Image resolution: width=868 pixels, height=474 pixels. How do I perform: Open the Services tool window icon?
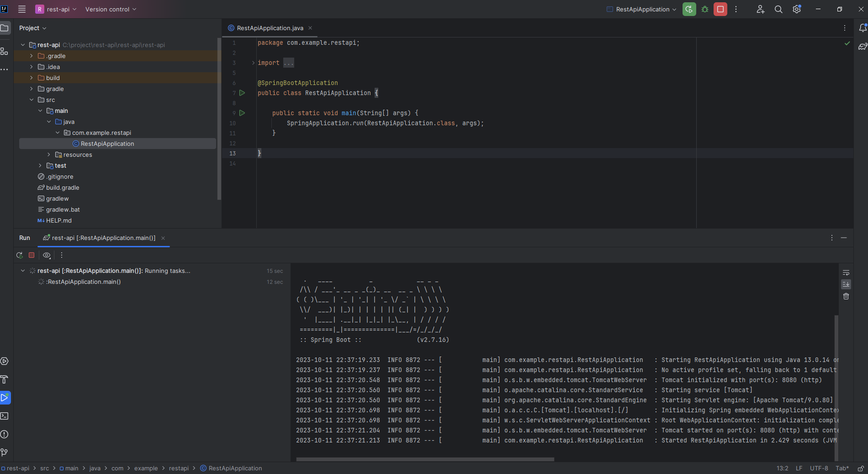[x=5, y=361]
